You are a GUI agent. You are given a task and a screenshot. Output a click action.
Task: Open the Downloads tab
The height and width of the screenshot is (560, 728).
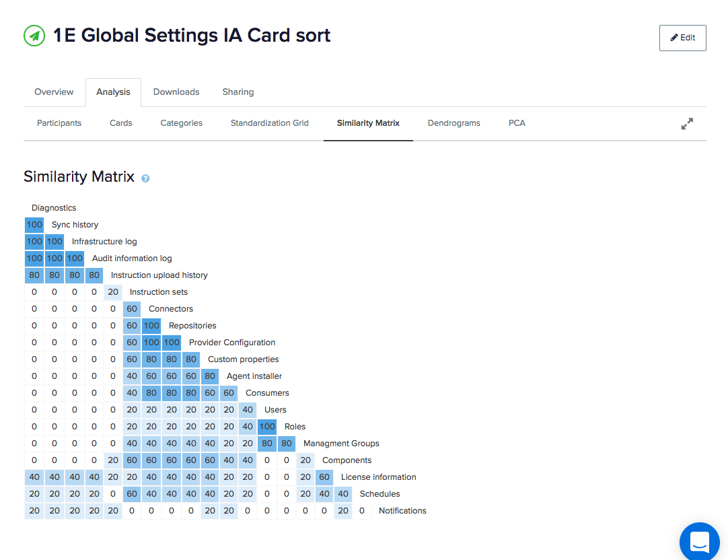point(176,92)
